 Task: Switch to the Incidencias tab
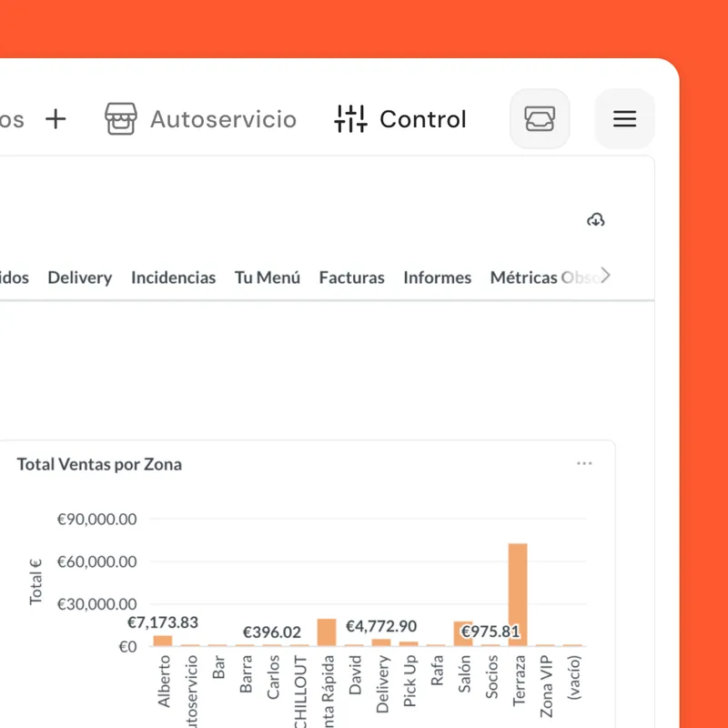173,278
